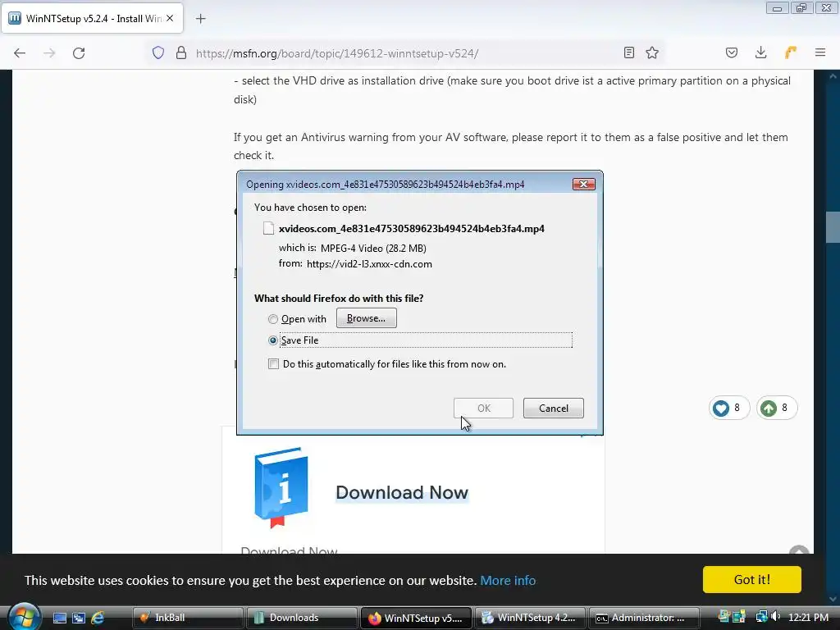Go back with the browser back arrow
This screenshot has height=630, width=840.
click(x=20, y=53)
